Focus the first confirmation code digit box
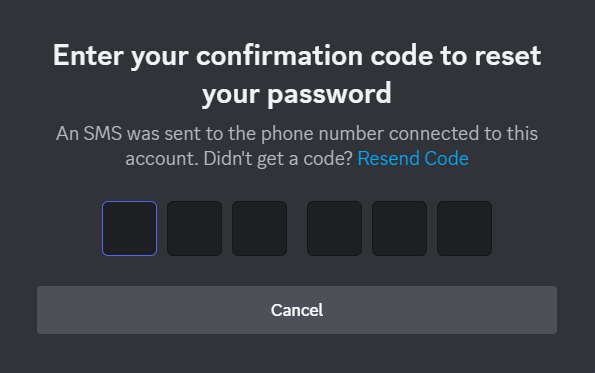 129,228
